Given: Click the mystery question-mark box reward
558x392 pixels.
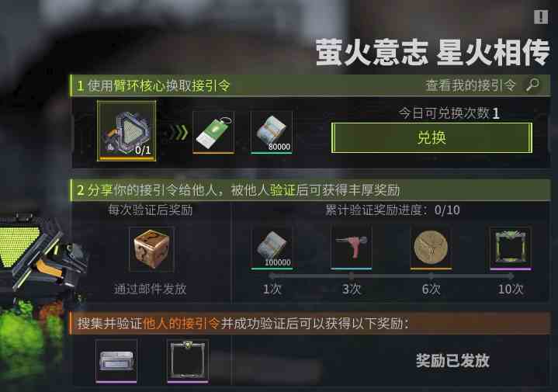Looking at the screenshot, I should 151,249.
